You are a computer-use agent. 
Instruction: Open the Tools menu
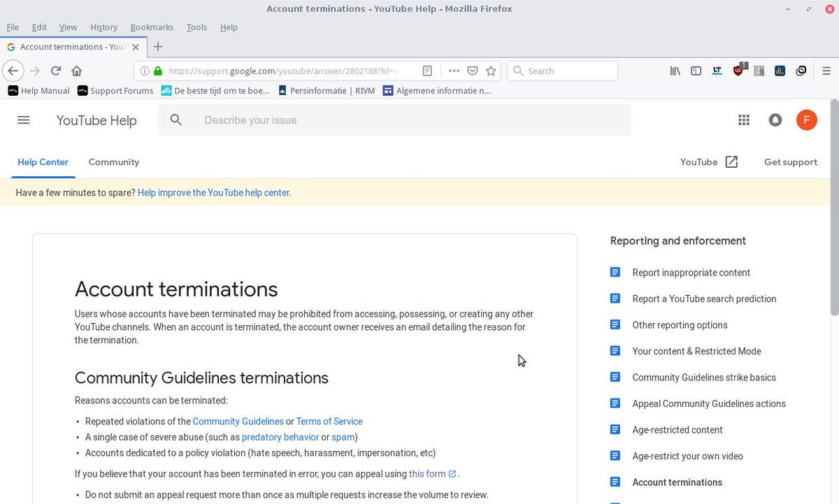196,27
